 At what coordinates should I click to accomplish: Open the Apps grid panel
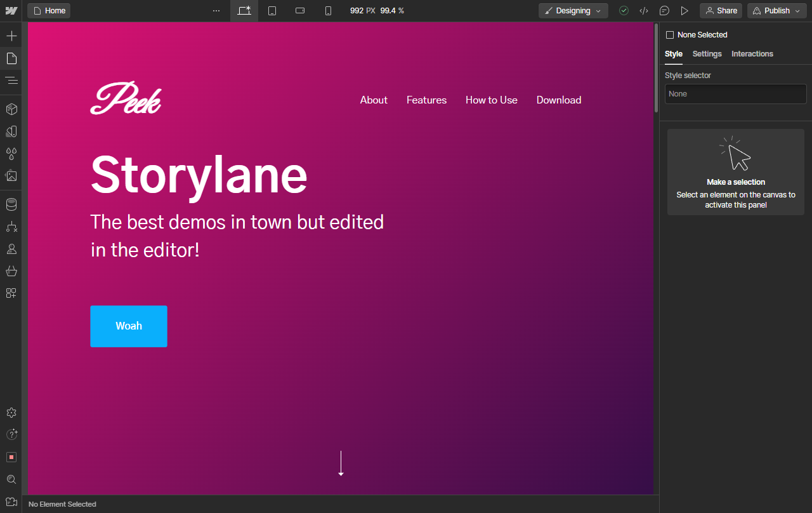click(11, 293)
